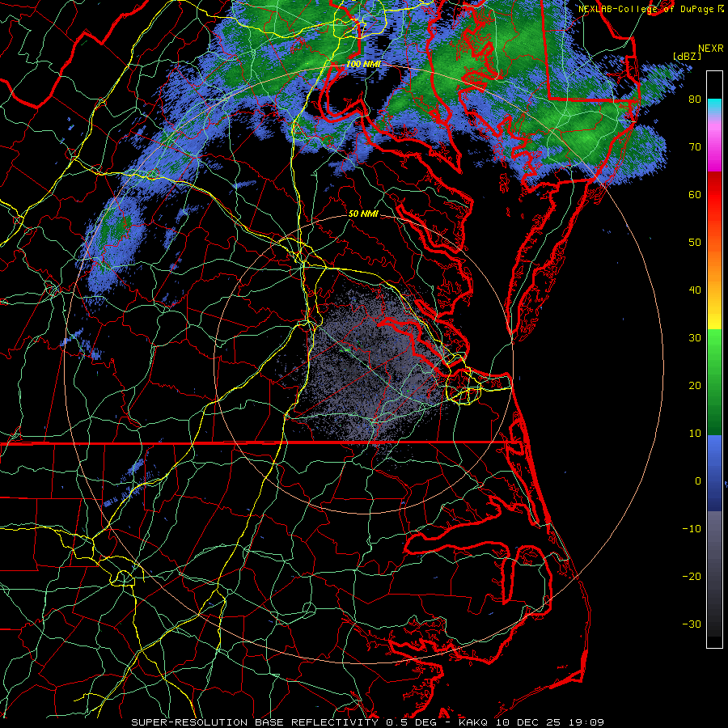The width and height of the screenshot is (728, 728).
Task: Click the -20 dBZ scale value
Action: pyautogui.click(x=692, y=577)
